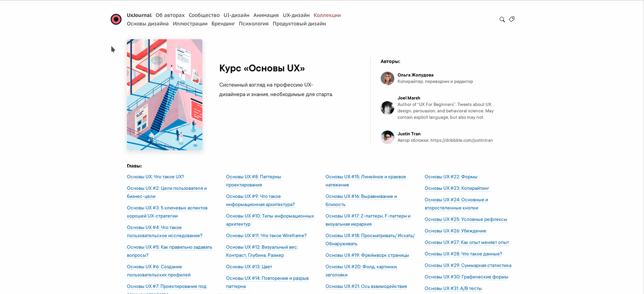644x294 pixels.
Task: Open the Сообщество menu item
Action: [204, 15]
